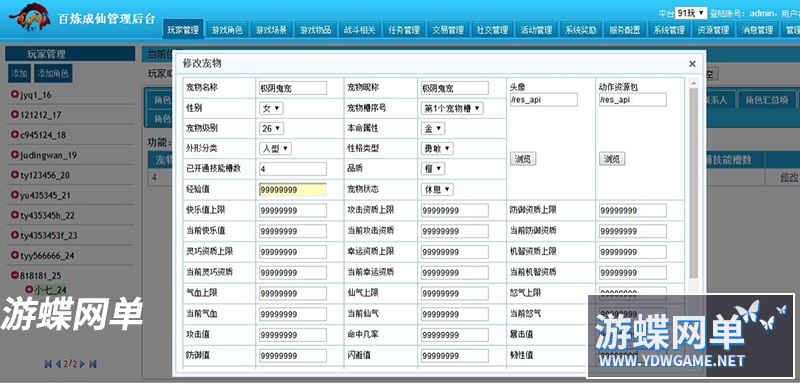
Task: Focus the 防御资质上限 input field
Action: [633, 211]
